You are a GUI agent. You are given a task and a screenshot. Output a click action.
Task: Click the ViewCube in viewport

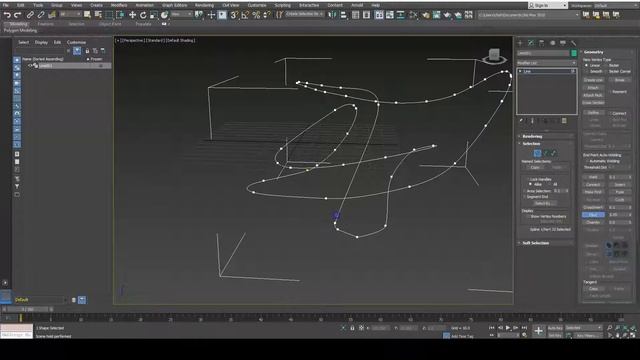pyautogui.click(x=494, y=56)
